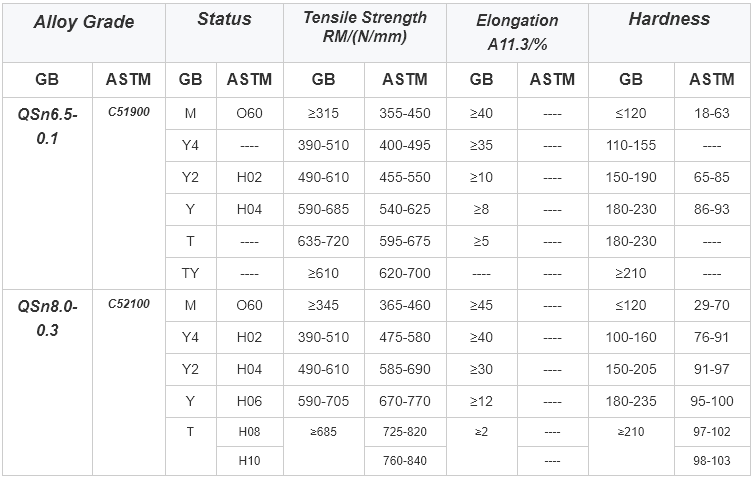
Task: Click the Elongation A11.3/% header
Action: point(517,33)
